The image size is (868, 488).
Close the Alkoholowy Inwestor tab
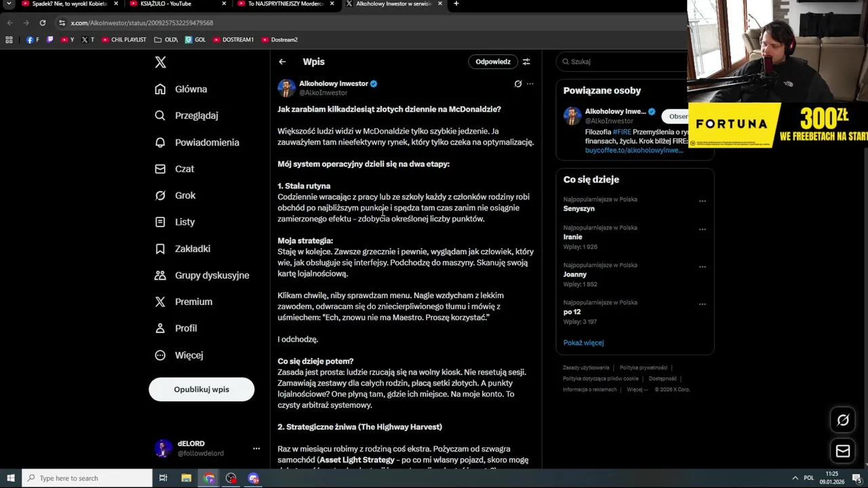coord(440,4)
